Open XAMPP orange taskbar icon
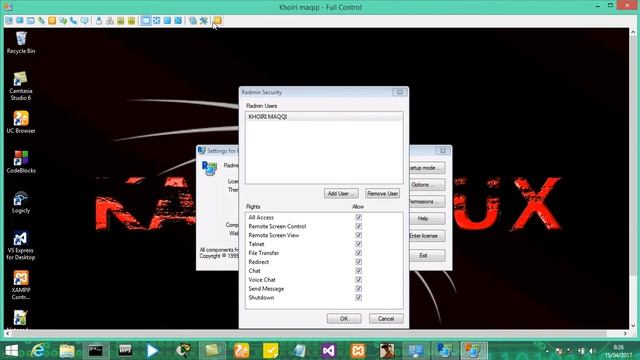Image resolution: width=640 pixels, height=360 pixels. (358, 351)
